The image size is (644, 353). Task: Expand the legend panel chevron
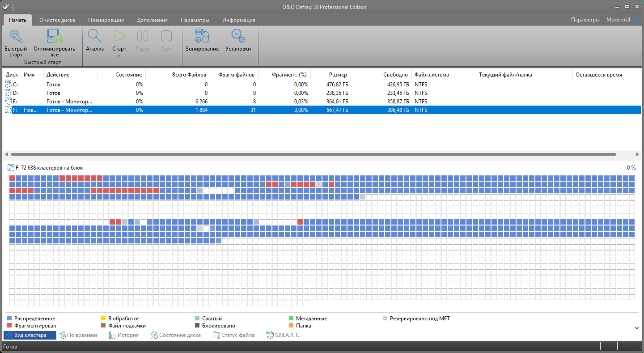tap(637, 328)
